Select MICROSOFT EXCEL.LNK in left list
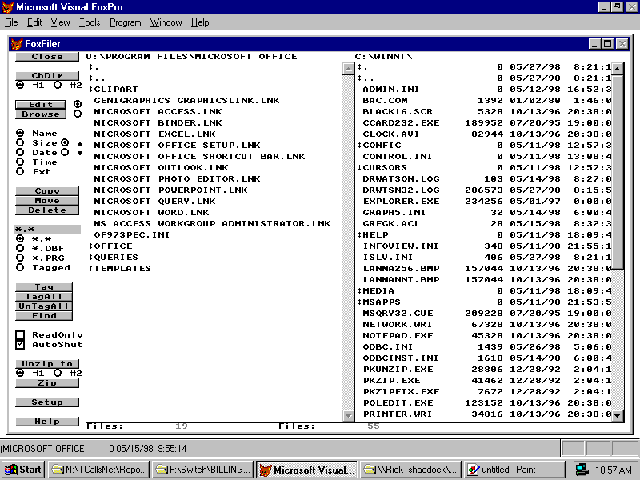This screenshot has width=640, height=480. pos(155,134)
